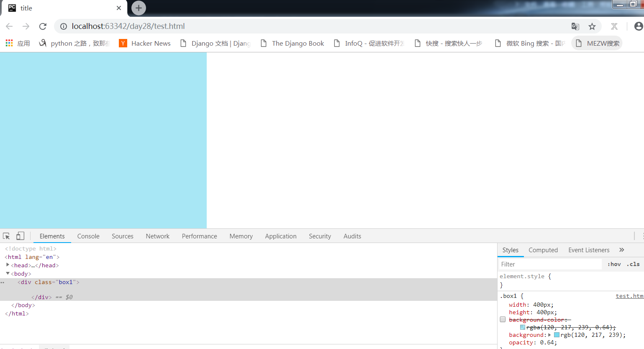Open the 'python 之路' bookmark
This screenshot has height=349, width=644.
pyautogui.click(x=74, y=43)
